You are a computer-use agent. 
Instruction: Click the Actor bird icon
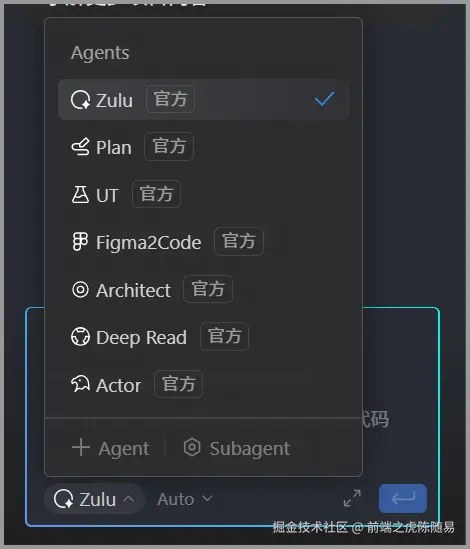81,384
